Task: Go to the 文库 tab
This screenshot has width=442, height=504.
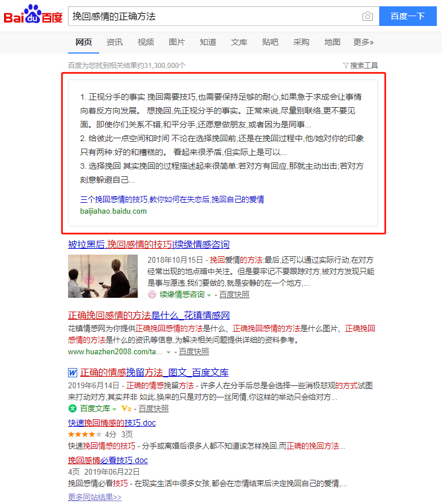Action: pyautogui.click(x=239, y=42)
